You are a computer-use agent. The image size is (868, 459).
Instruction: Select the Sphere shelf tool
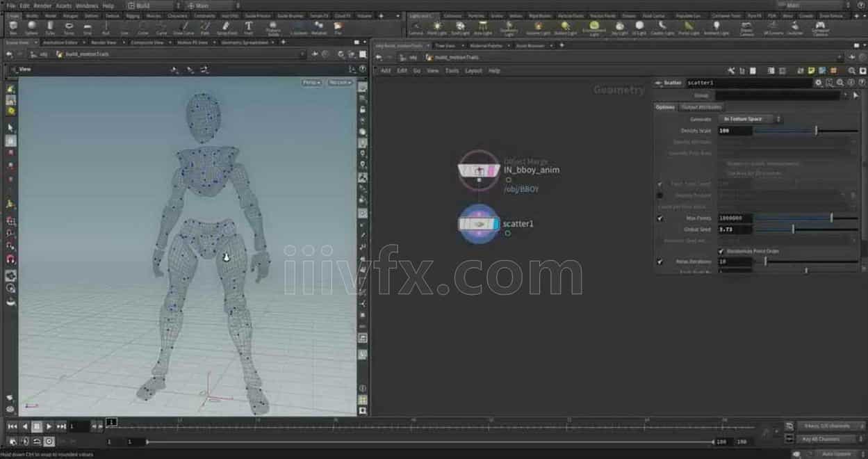tap(31, 28)
